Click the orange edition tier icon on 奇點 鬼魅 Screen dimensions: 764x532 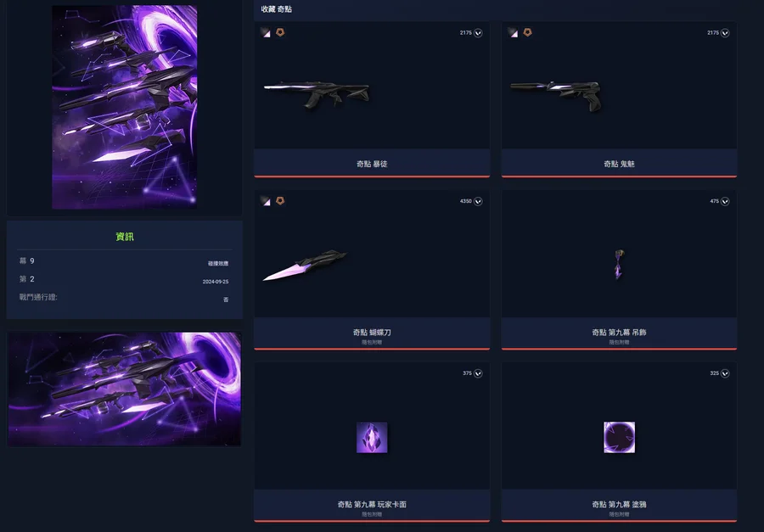(x=527, y=32)
